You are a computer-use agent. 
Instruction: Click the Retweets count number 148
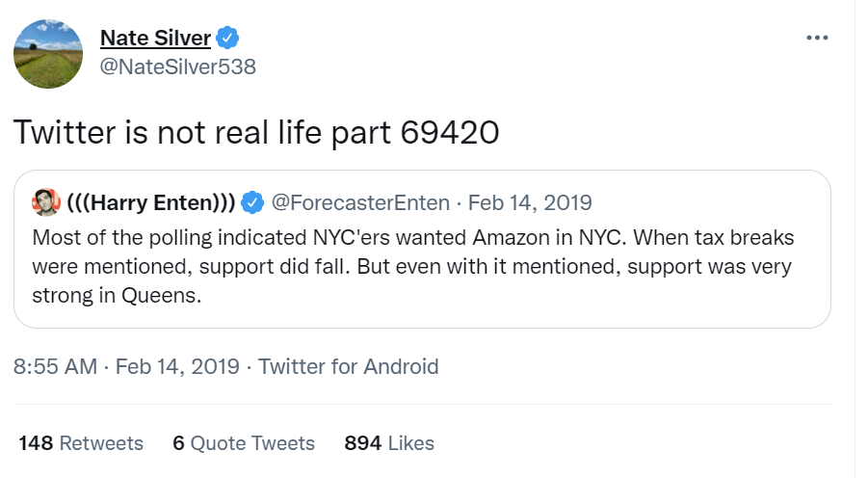36,443
